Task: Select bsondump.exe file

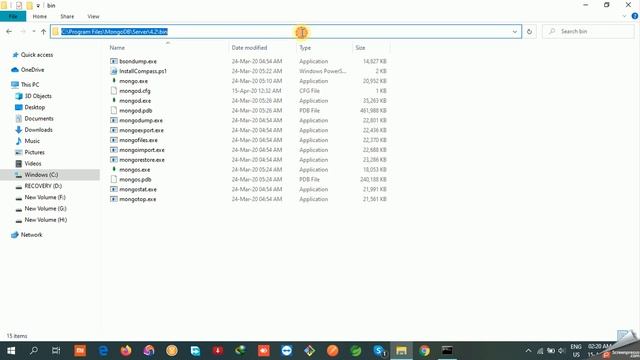Action: [138, 61]
